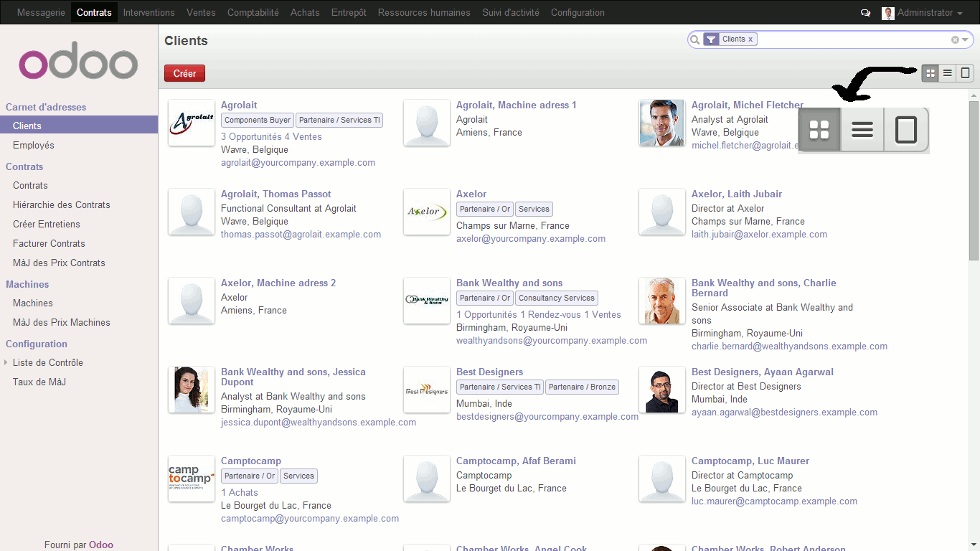Viewport: 980px width, 551px height.
Task: Open the Contrats top menu
Action: point(94,12)
